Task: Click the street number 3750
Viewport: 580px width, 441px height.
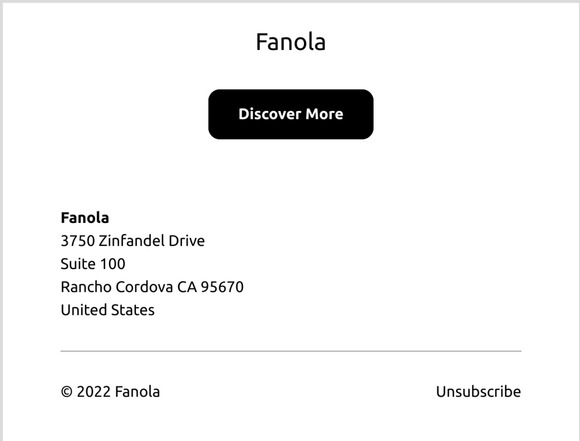Action: click(x=78, y=241)
